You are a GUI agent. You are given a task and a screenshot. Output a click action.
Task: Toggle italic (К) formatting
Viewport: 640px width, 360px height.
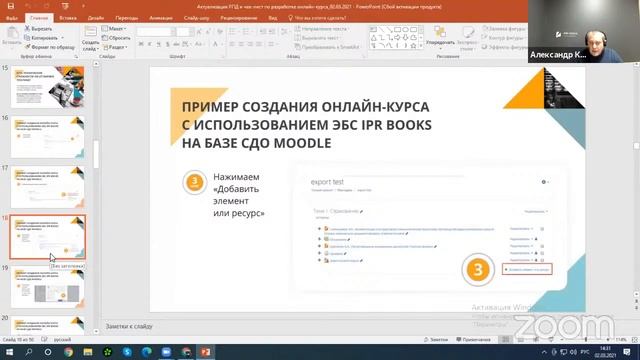pyautogui.click(x=150, y=44)
